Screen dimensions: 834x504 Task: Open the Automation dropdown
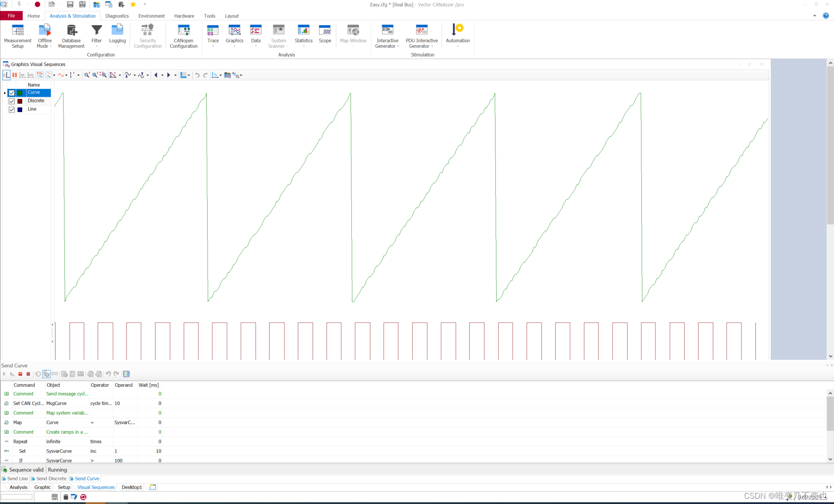[457, 46]
